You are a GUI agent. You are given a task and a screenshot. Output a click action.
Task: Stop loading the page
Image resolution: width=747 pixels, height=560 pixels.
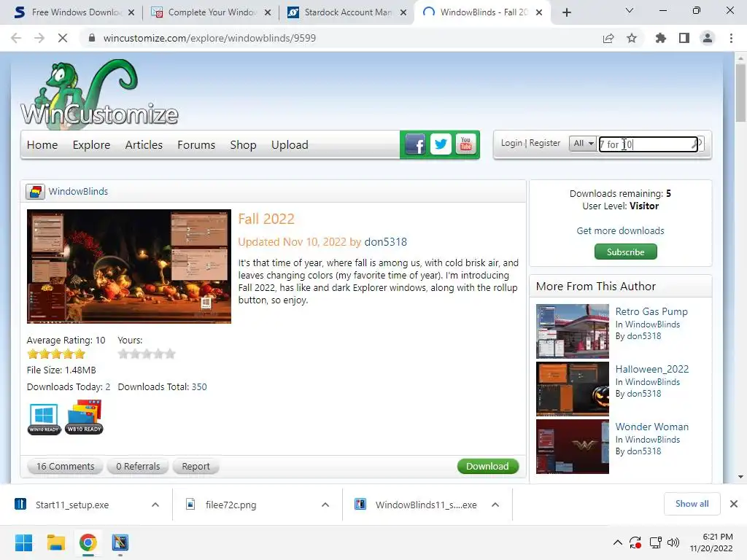[x=63, y=38]
